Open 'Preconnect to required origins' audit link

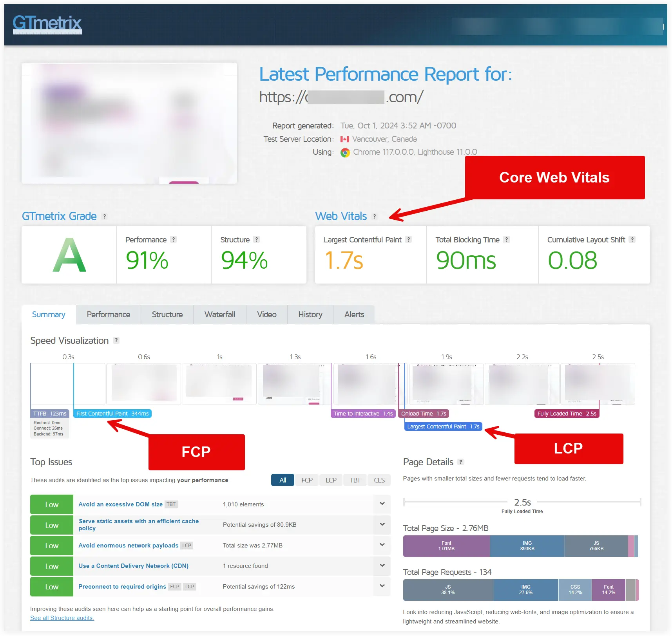point(122,587)
